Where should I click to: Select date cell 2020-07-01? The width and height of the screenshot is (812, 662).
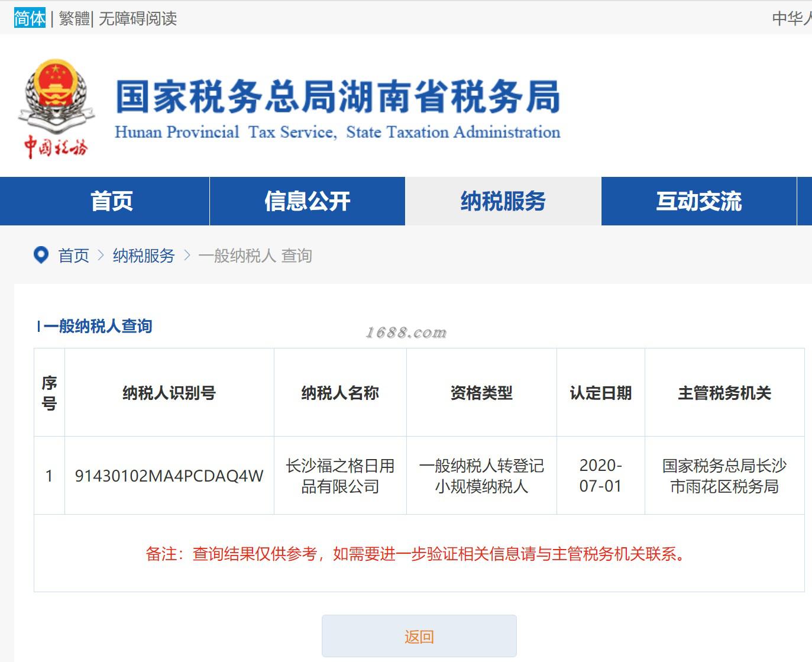tap(601, 476)
